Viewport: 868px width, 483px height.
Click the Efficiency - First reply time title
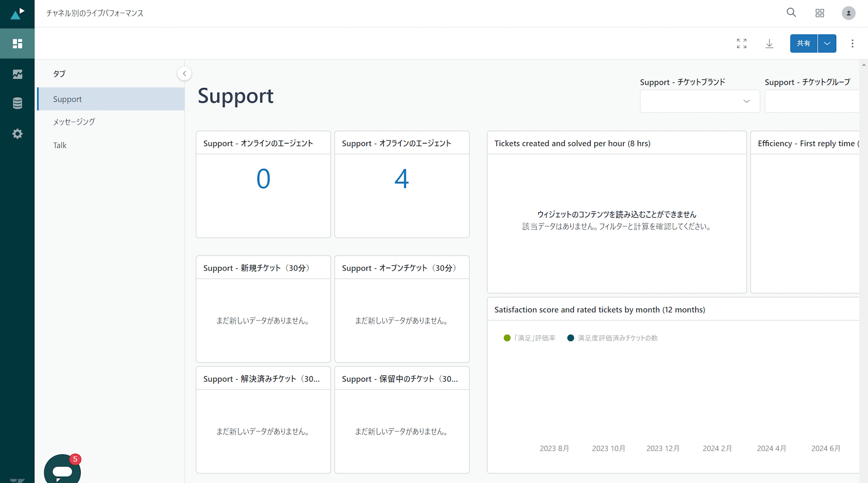point(808,143)
